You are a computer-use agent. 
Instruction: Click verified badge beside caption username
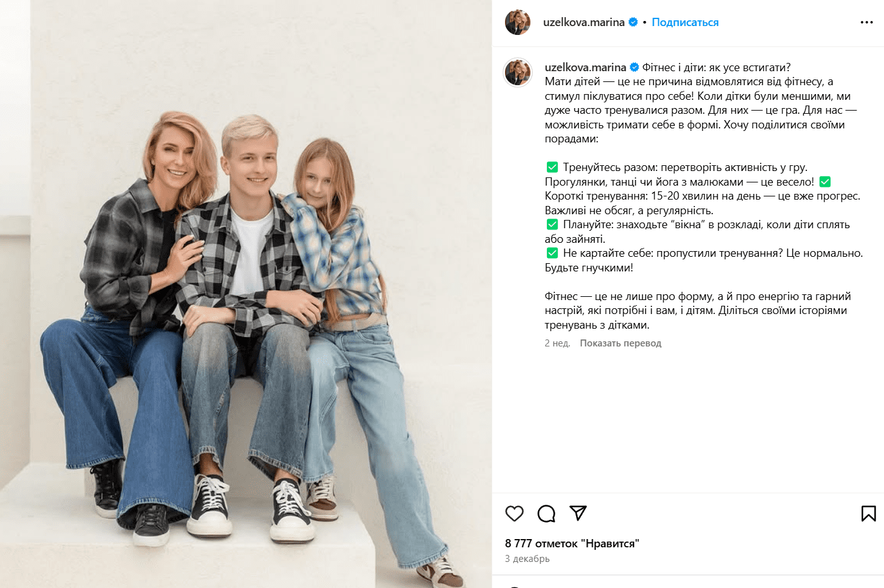[635, 67]
